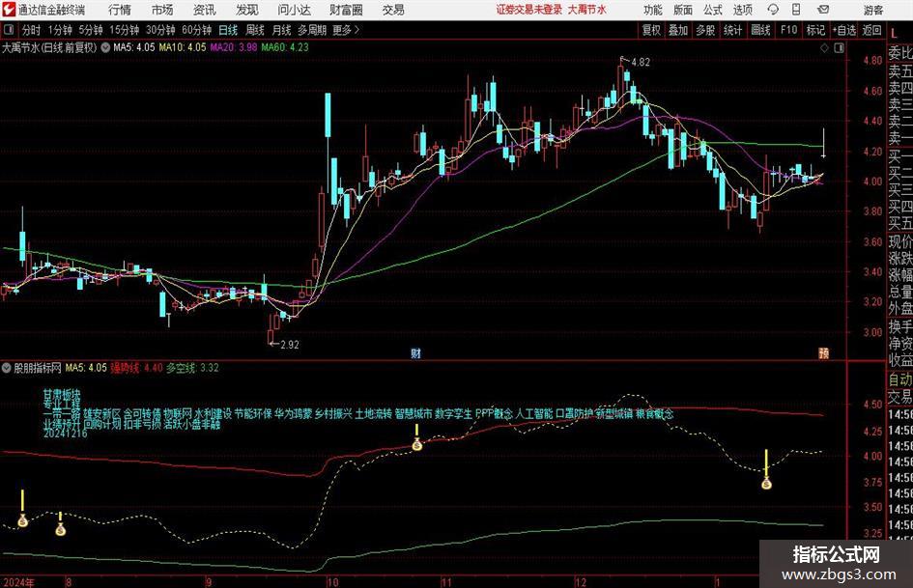Image resolution: width=913 pixels, height=588 pixels.
Task: Toggle the left panel icon beside 分时
Action: click(9, 30)
